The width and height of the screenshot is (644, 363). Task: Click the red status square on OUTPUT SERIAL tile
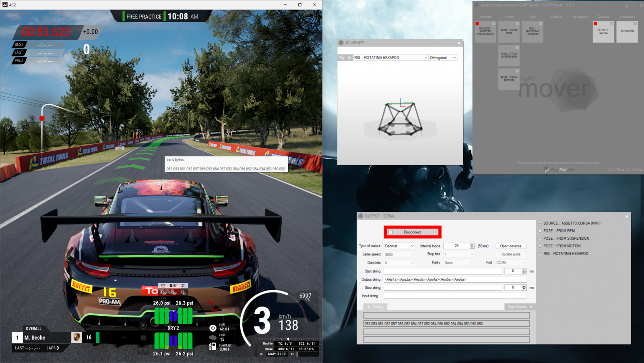click(595, 24)
